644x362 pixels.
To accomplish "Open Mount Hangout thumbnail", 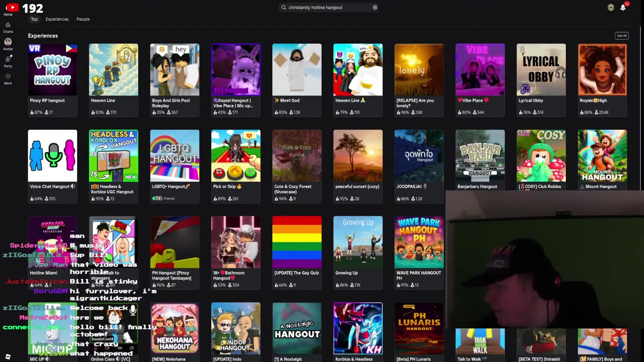I will tap(602, 156).
